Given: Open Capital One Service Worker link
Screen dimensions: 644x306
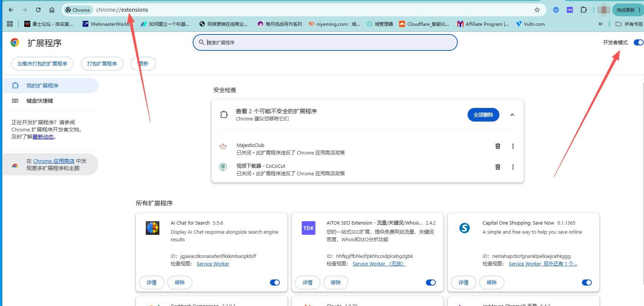Looking at the screenshot, I should 543,264.
